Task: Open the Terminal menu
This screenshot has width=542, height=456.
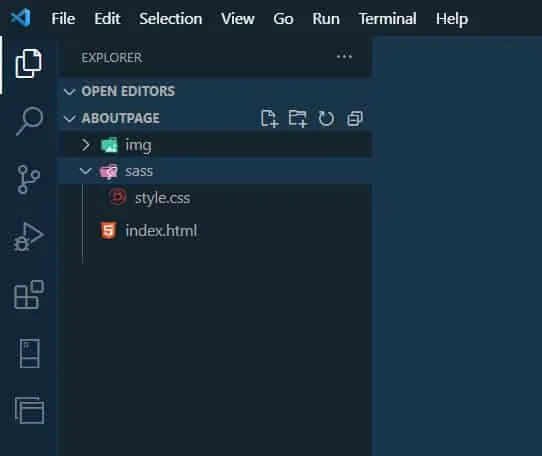Action: [388, 18]
